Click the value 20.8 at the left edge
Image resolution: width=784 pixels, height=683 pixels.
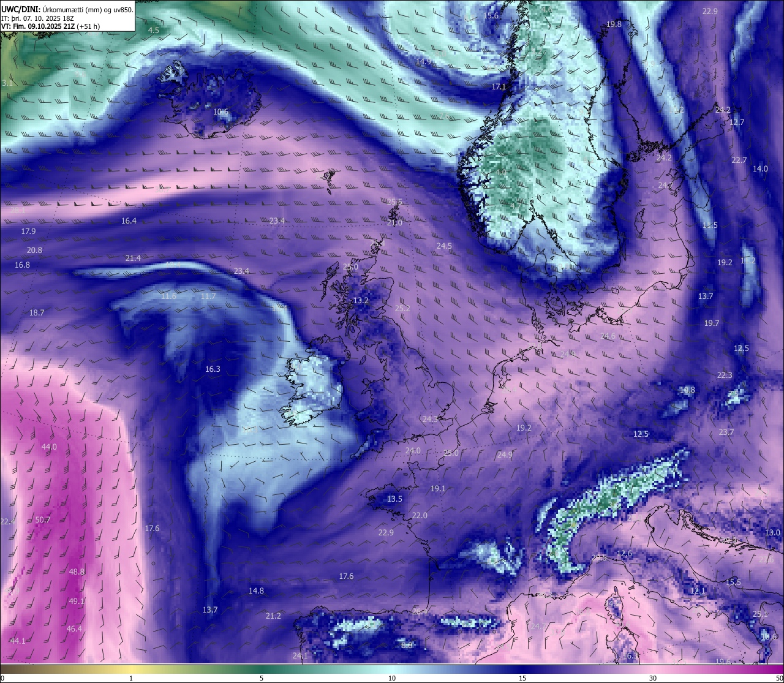click(x=34, y=250)
